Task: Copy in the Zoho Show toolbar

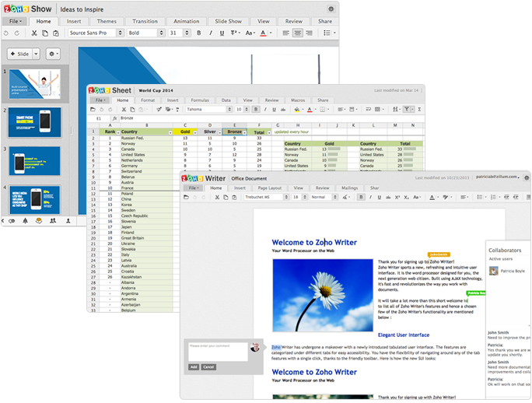Action: [45, 33]
